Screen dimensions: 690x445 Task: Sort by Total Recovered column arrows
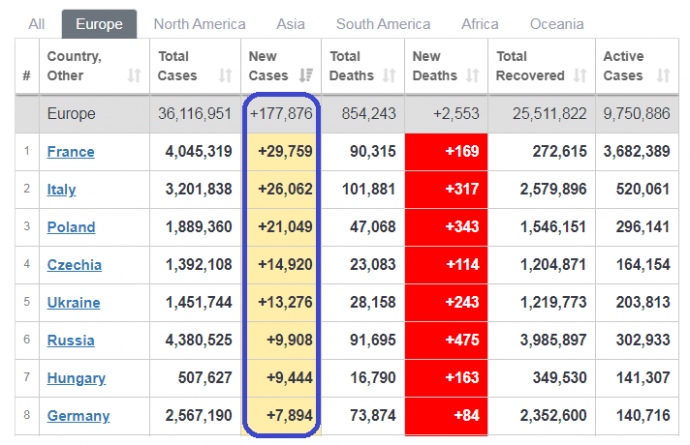tap(578, 76)
